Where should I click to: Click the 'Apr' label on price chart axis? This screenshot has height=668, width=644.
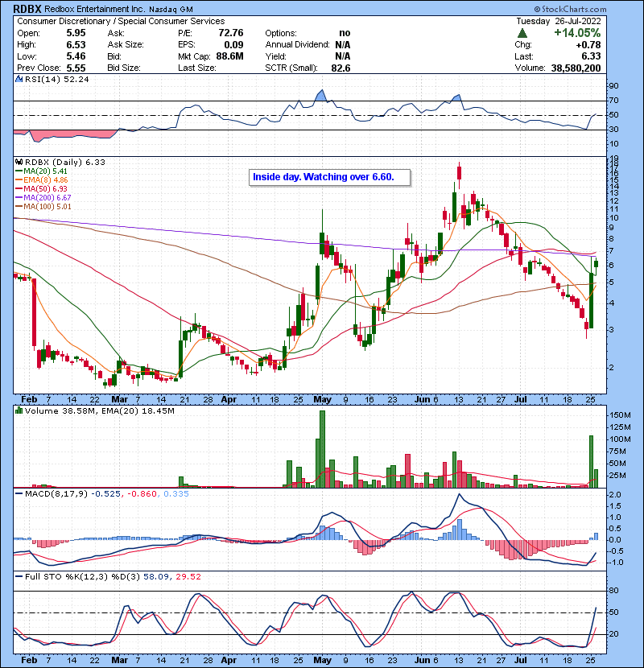click(x=229, y=400)
